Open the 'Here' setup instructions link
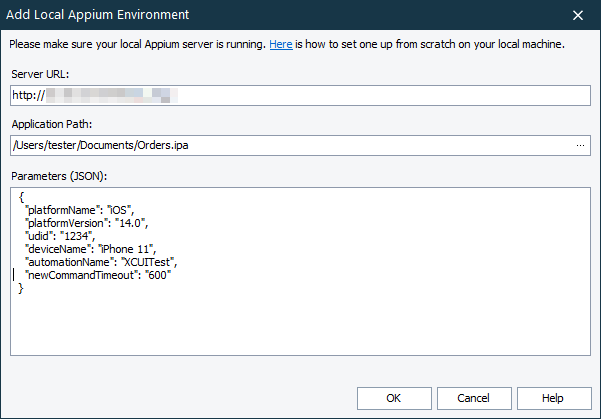601x419 pixels. pyautogui.click(x=279, y=45)
